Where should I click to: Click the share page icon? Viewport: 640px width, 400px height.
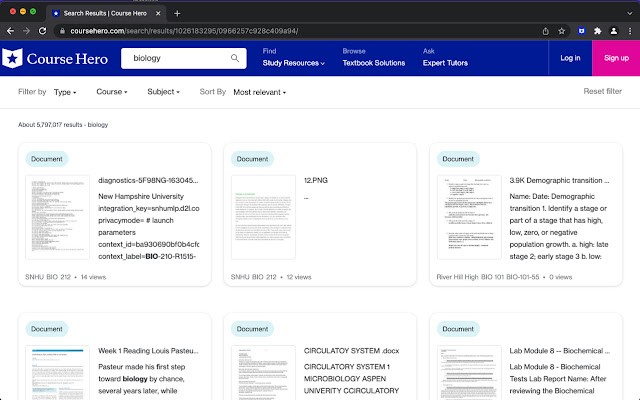click(x=545, y=31)
